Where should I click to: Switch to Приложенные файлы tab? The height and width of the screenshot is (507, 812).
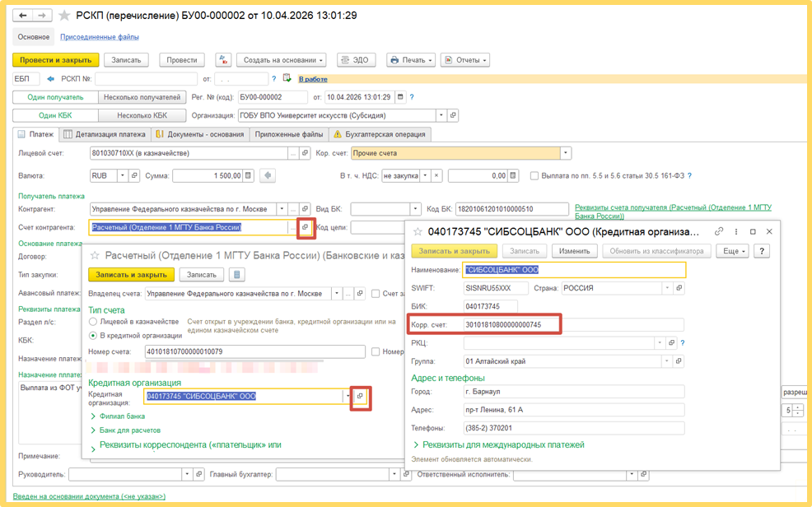(x=289, y=134)
